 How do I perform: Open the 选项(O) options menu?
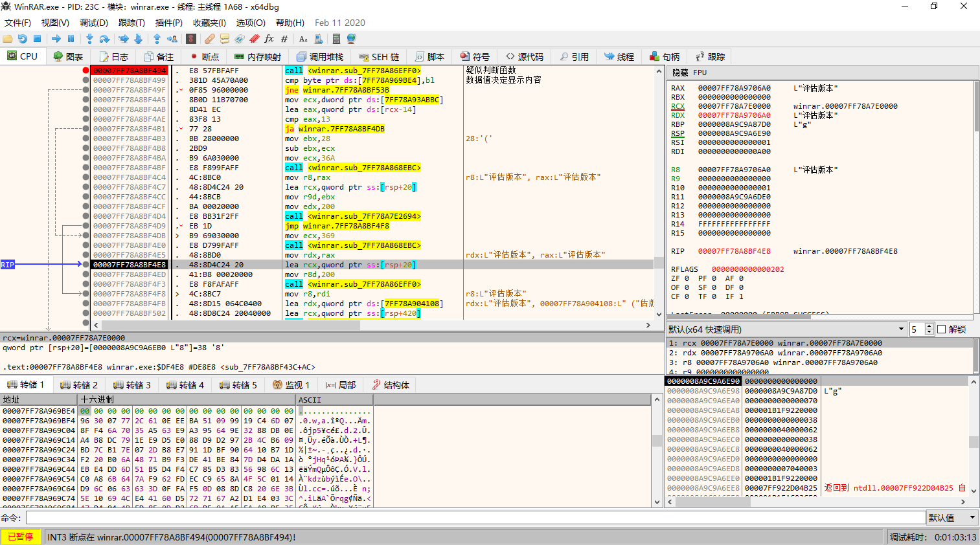(251, 23)
